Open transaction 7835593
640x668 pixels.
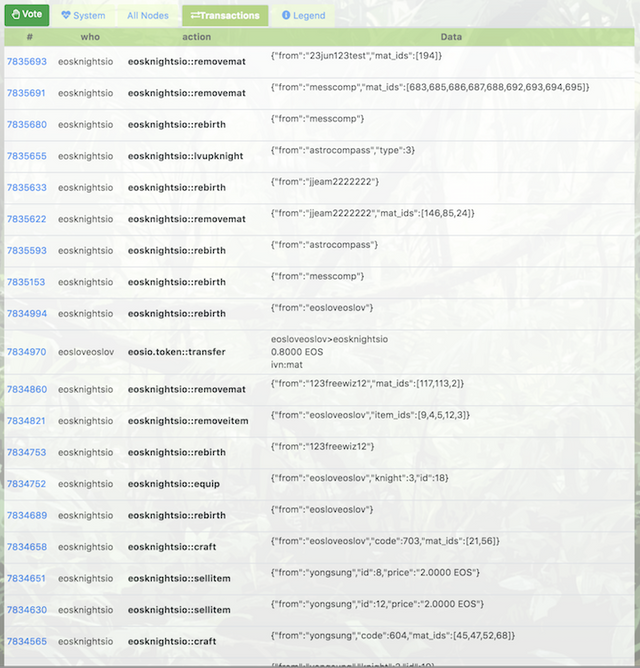coord(26,250)
